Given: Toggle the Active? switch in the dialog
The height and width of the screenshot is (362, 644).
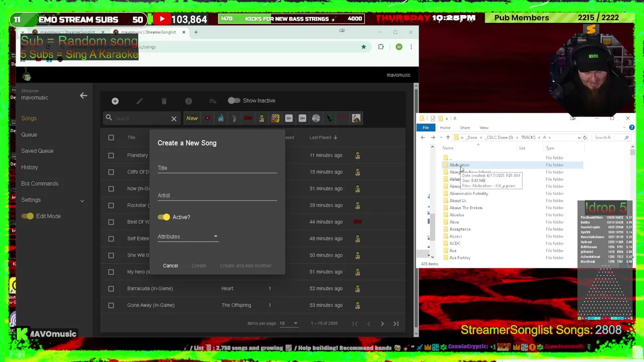Looking at the screenshot, I should [164, 217].
